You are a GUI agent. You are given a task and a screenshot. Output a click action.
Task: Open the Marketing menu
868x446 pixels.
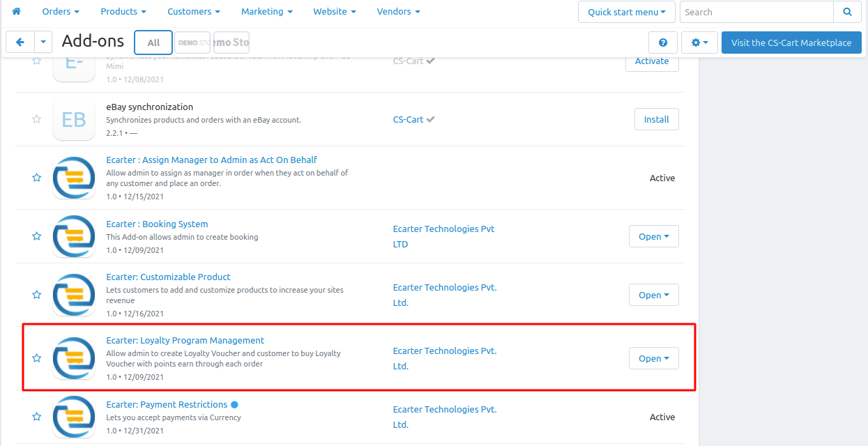pos(267,12)
